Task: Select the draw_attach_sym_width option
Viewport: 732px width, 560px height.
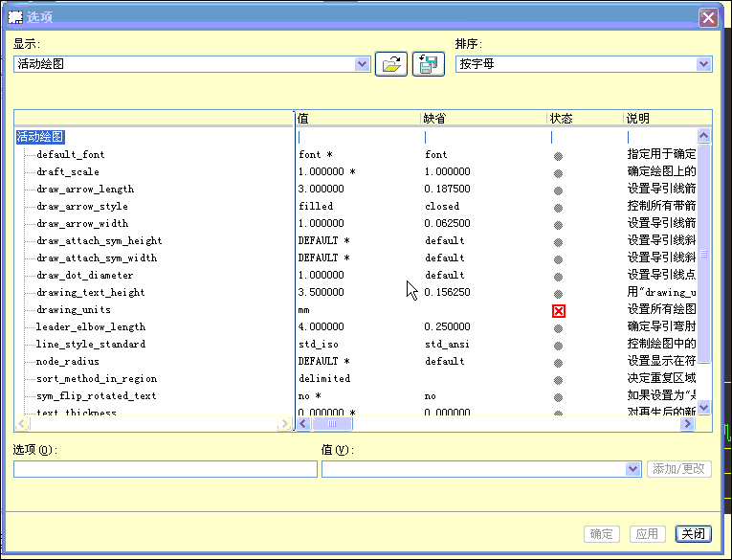Action: (97, 258)
